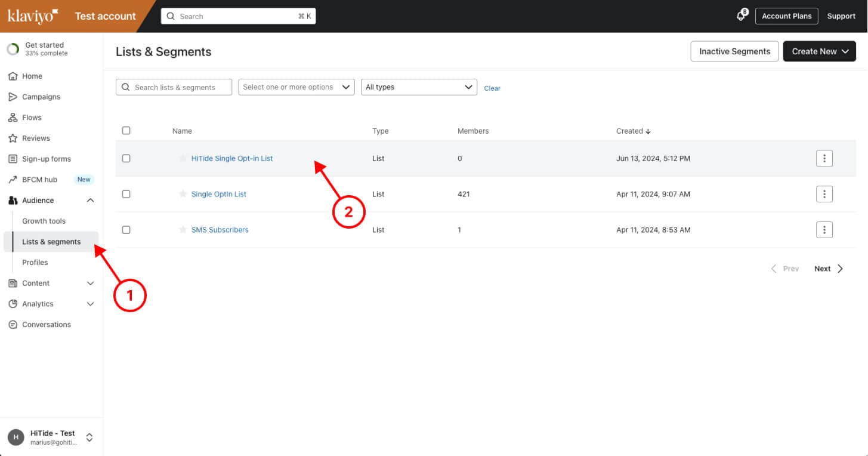This screenshot has width=868, height=456.
Task: Click the BFCM hub trend icon
Action: (x=13, y=180)
